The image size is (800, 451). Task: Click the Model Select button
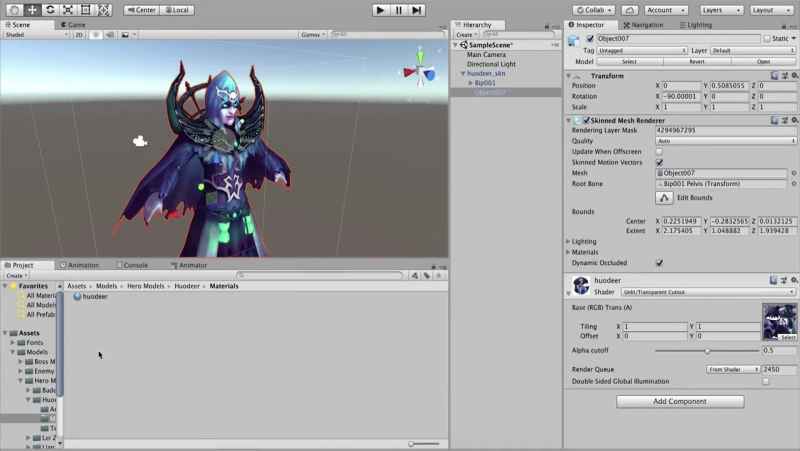[x=630, y=61]
